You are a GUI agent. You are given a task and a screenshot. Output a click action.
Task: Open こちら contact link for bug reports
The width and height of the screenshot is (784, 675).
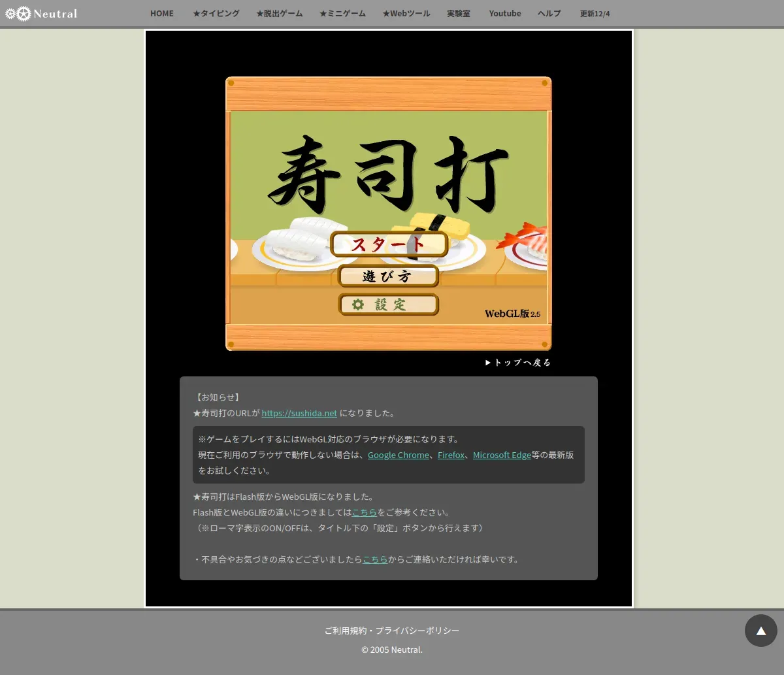[376, 559]
